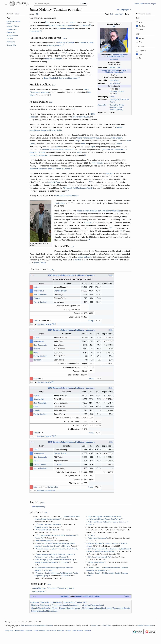
Task: Click the Donate link
Action: (136, 4)
